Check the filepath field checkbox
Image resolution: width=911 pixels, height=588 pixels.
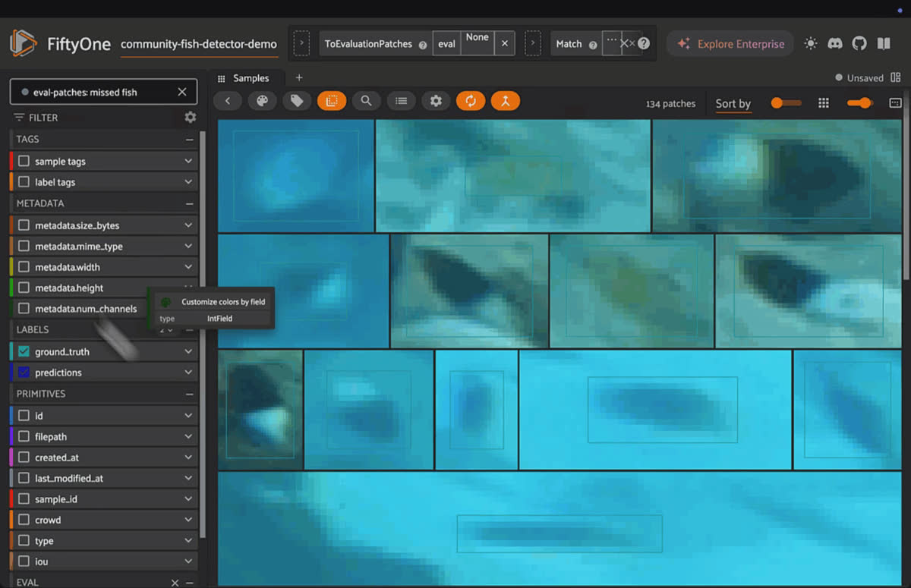pyautogui.click(x=24, y=437)
